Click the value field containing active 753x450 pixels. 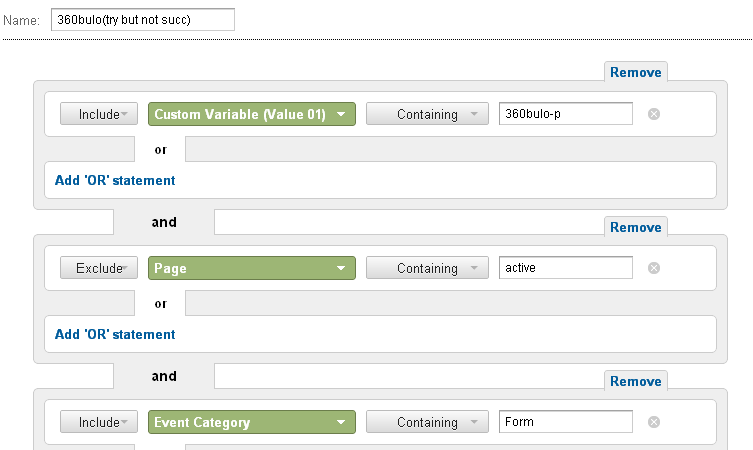point(566,268)
